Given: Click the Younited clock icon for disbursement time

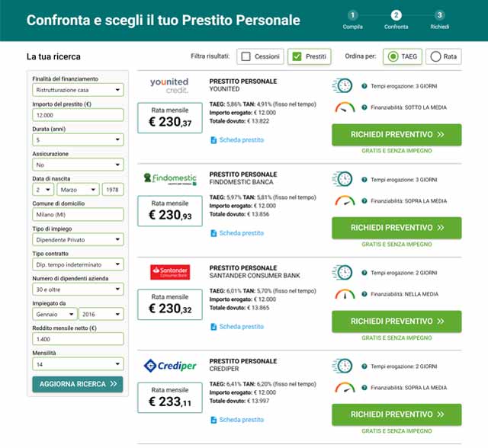Looking at the screenshot, I should point(343,86).
